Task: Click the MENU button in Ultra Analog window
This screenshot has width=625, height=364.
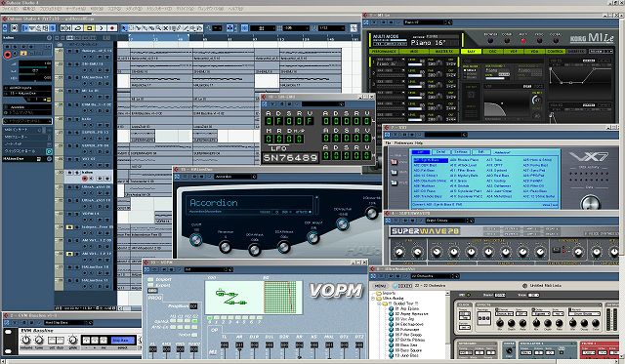Action: point(380,286)
